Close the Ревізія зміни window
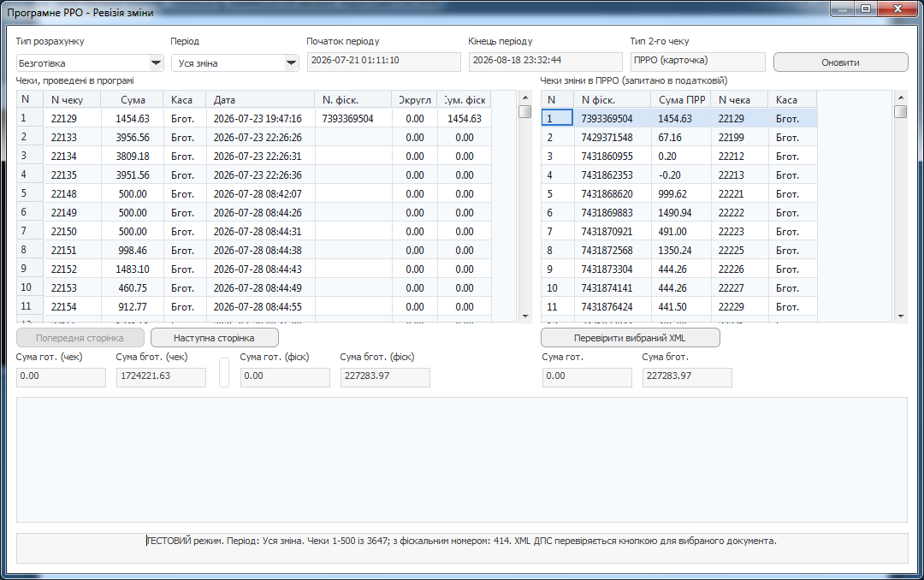Screen dimensions: 924x580 897,9
